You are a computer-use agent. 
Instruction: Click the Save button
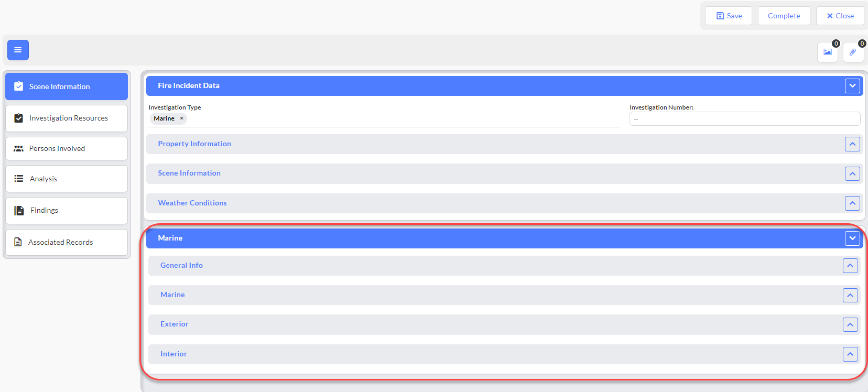point(729,16)
